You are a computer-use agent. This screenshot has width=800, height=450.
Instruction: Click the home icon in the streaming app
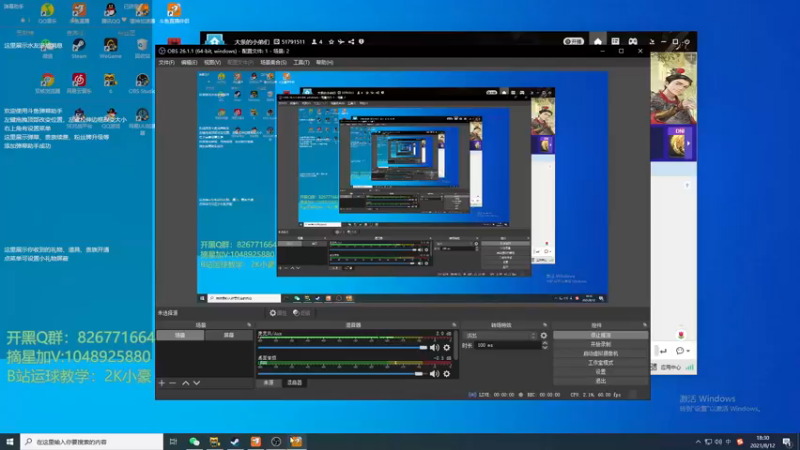point(597,41)
